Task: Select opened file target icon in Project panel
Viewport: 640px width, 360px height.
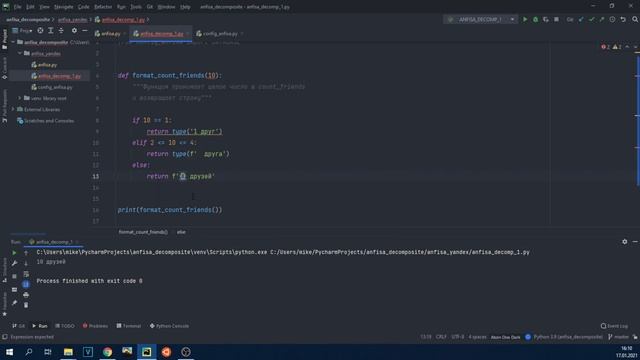Action: click(40, 31)
